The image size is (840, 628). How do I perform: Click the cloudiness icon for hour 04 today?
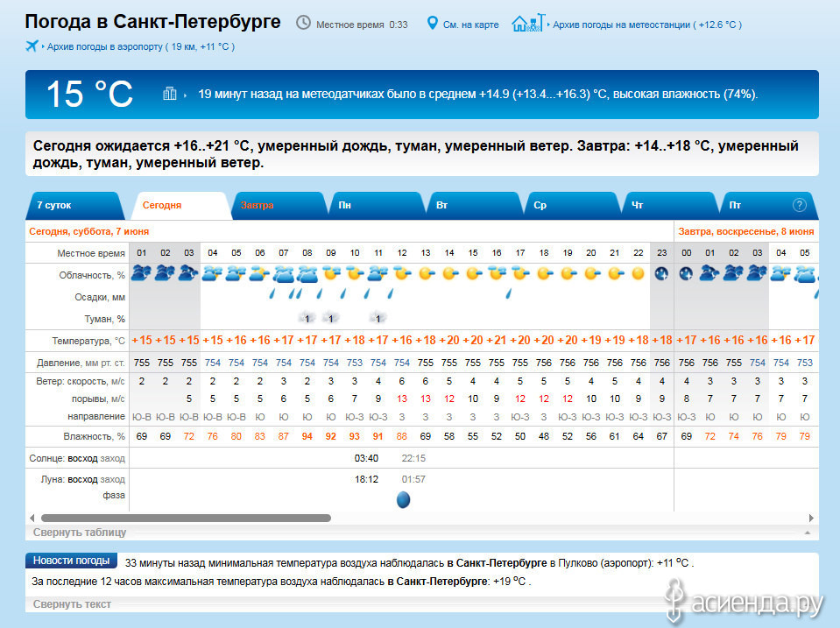pyautogui.click(x=212, y=274)
